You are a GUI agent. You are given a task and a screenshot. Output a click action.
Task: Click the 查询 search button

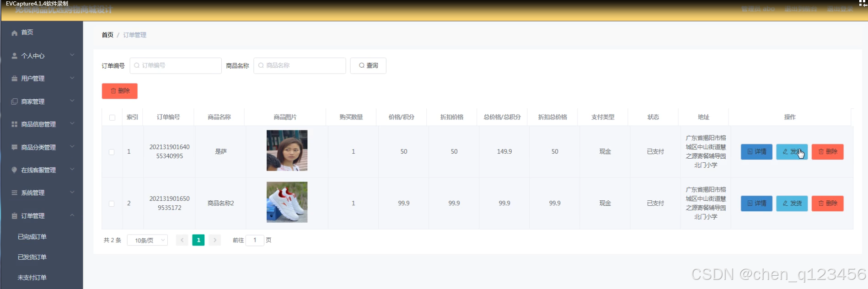(x=368, y=65)
